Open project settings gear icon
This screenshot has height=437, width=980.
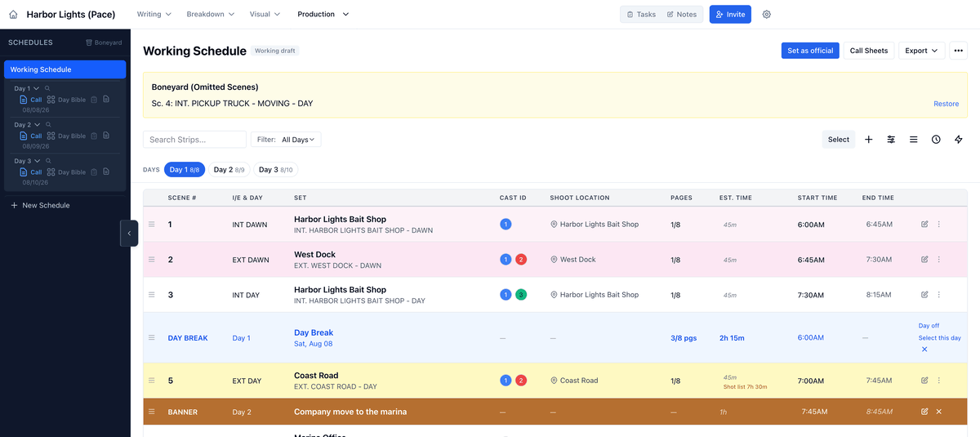766,15
